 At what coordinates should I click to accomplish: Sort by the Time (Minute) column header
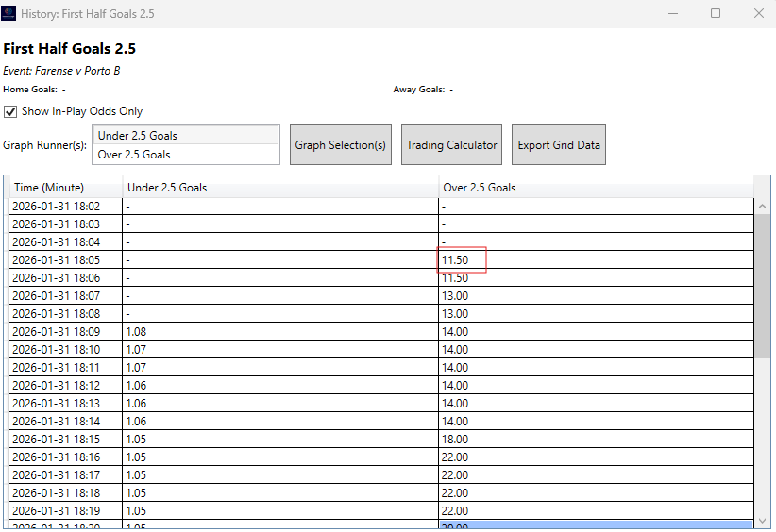(x=64, y=188)
